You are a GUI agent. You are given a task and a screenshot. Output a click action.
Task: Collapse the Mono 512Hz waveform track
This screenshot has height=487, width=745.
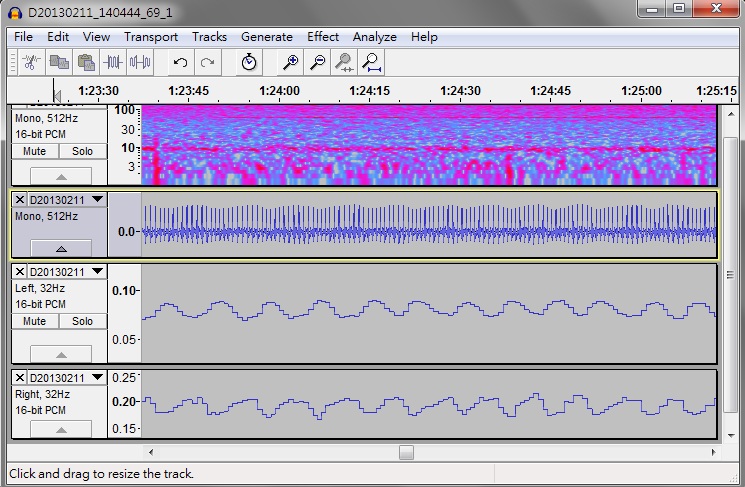[61, 248]
